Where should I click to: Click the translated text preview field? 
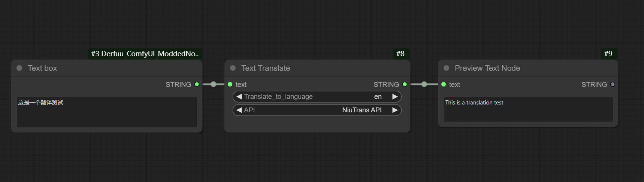tap(529, 109)
